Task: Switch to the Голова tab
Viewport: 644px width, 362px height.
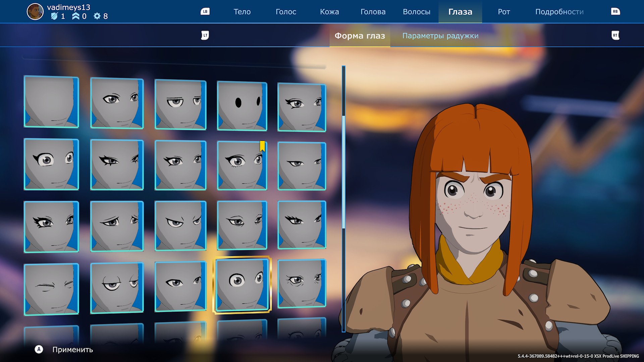Action: 373,12
